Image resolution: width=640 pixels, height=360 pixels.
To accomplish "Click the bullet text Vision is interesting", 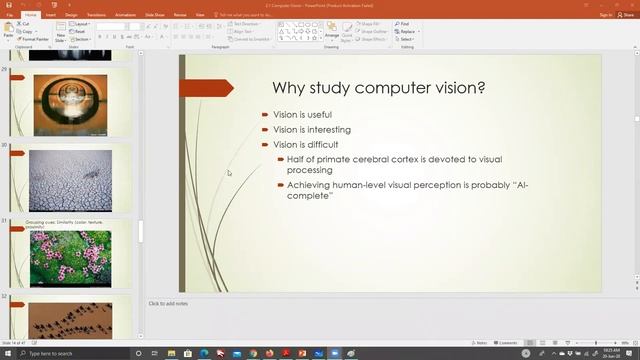I will click(x=312, y=130).
